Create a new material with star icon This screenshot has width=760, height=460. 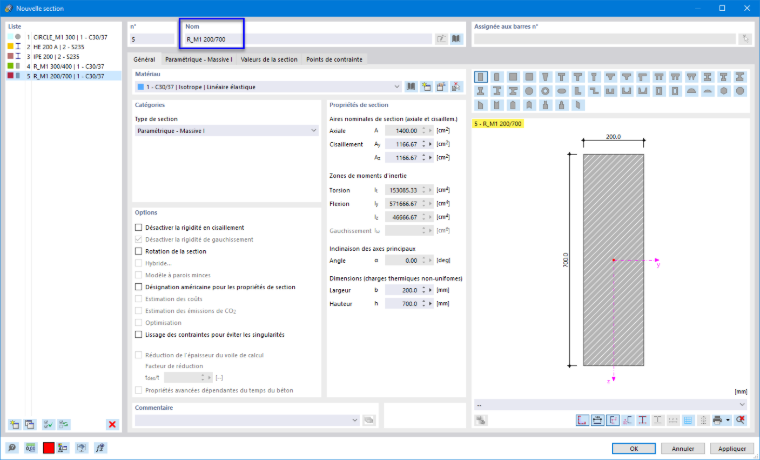(x=426, y=87)
